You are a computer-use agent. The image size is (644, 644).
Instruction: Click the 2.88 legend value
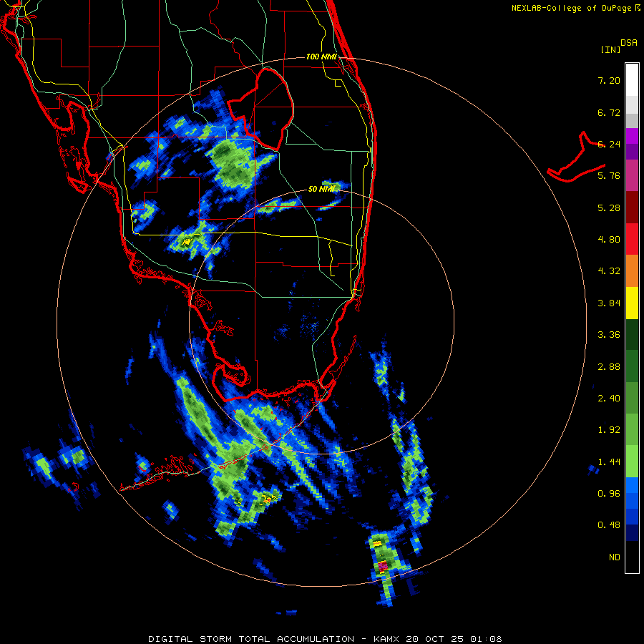point(609,367)
